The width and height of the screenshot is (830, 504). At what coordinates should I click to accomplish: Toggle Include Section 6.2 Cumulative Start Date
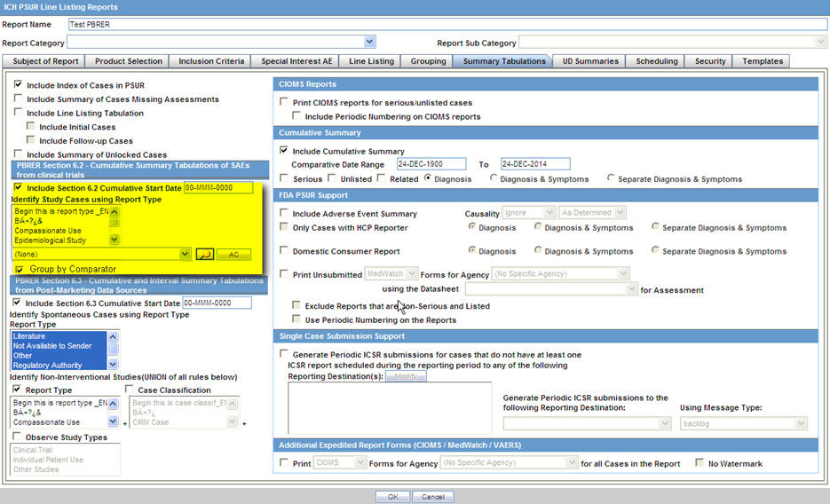pos(19,187)
